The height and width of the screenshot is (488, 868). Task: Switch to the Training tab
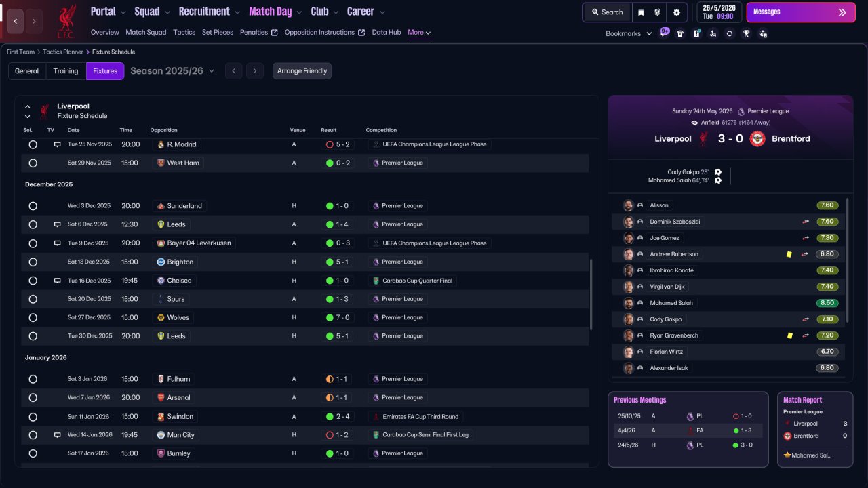click(66, 71)
